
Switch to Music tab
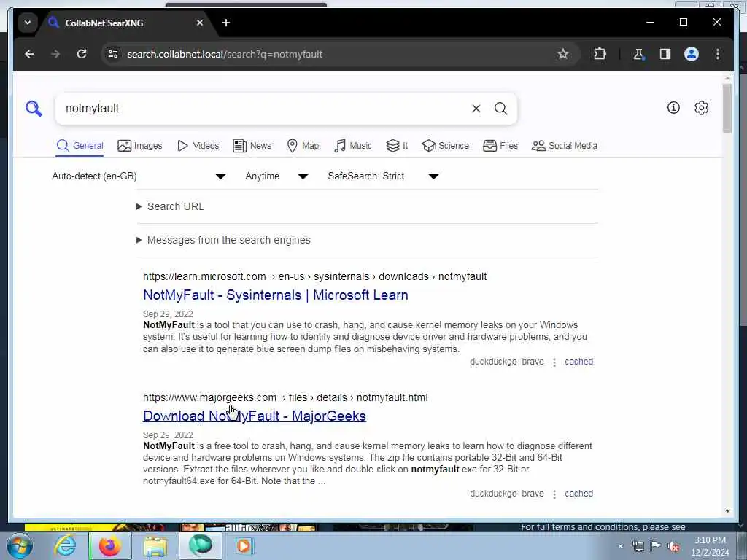pos(353,146)
